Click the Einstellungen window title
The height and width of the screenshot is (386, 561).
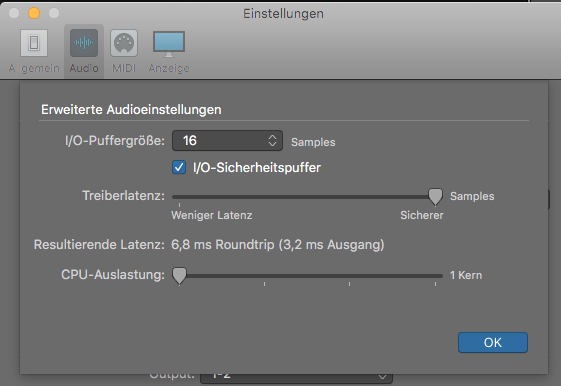[x=283, y=14]
